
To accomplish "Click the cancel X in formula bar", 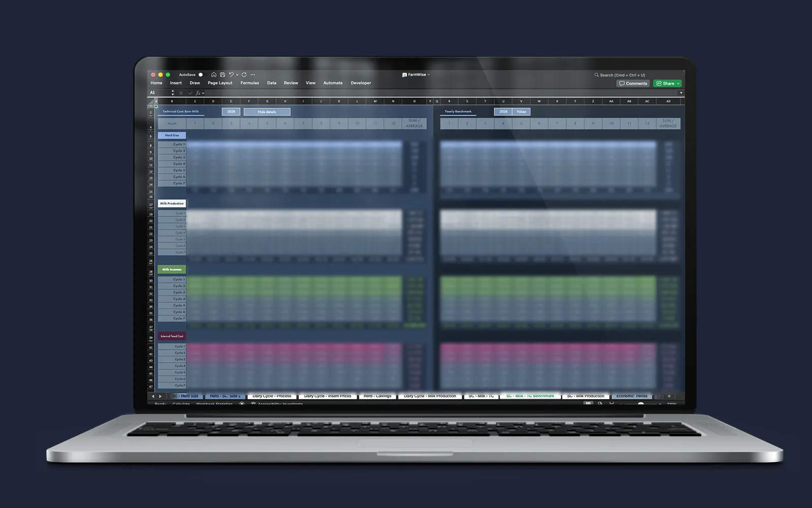I will (x=181, y=93).
